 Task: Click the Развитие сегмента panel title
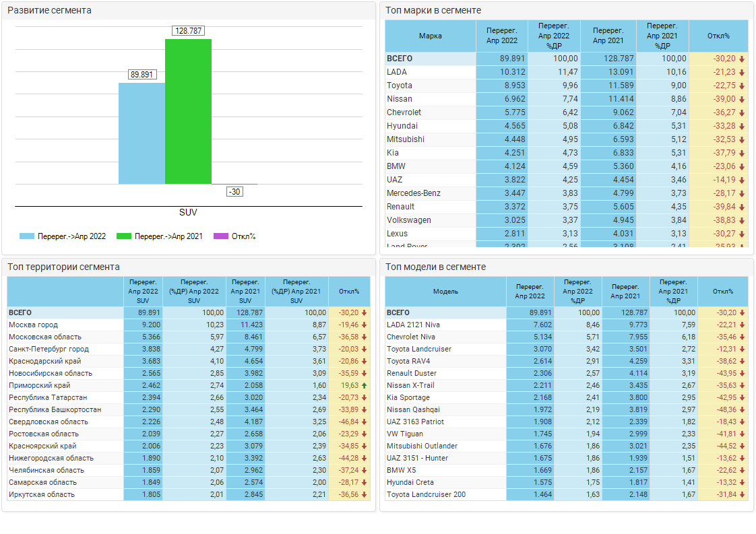coord(50,11)
